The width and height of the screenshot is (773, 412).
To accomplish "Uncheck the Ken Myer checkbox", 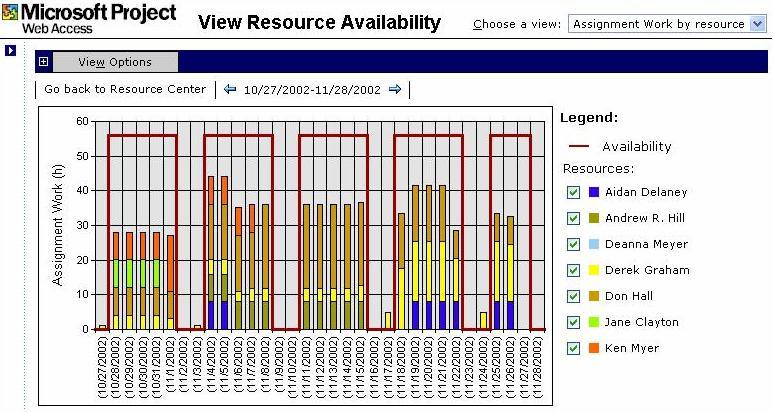I will point(573,348).
